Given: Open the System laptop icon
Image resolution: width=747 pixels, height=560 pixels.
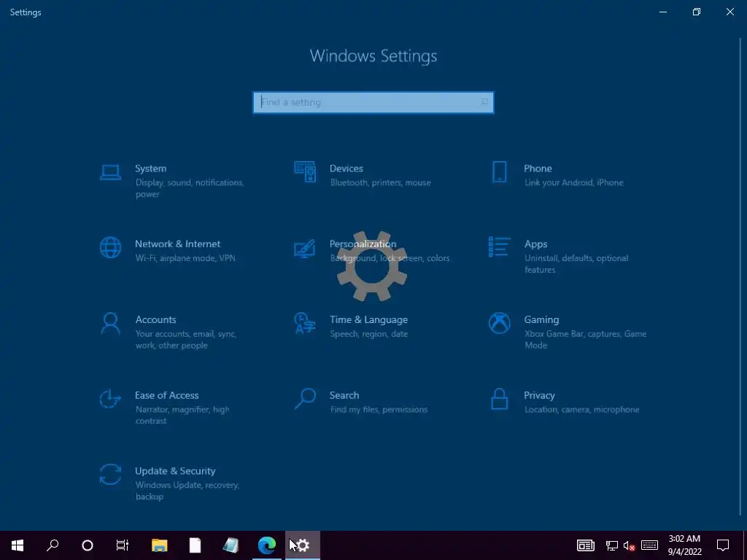Looking at the screenshot, I should click(110, 172).
